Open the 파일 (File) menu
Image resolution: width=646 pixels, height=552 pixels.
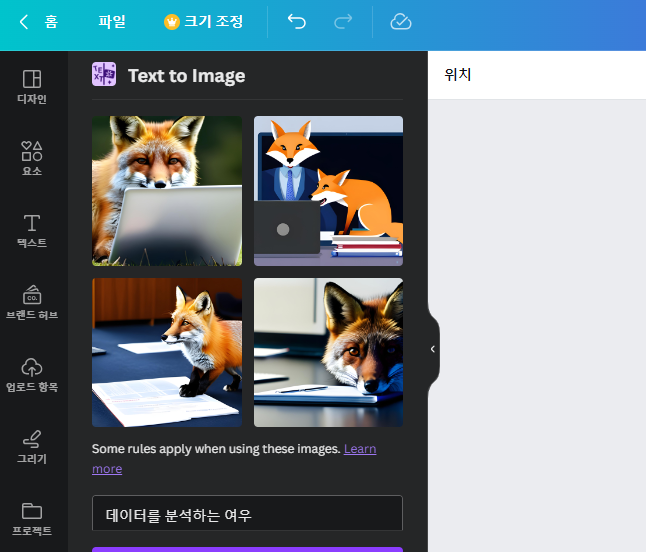[112, 21]
